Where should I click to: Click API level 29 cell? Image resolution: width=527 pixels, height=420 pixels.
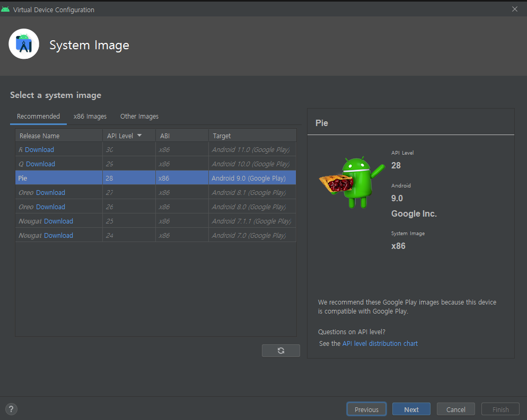coord(129,164)
